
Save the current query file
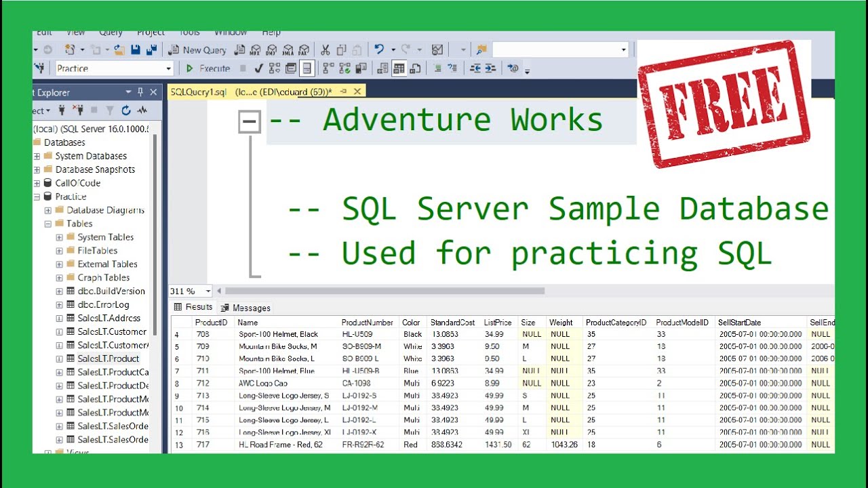click(x=136, y=49)
